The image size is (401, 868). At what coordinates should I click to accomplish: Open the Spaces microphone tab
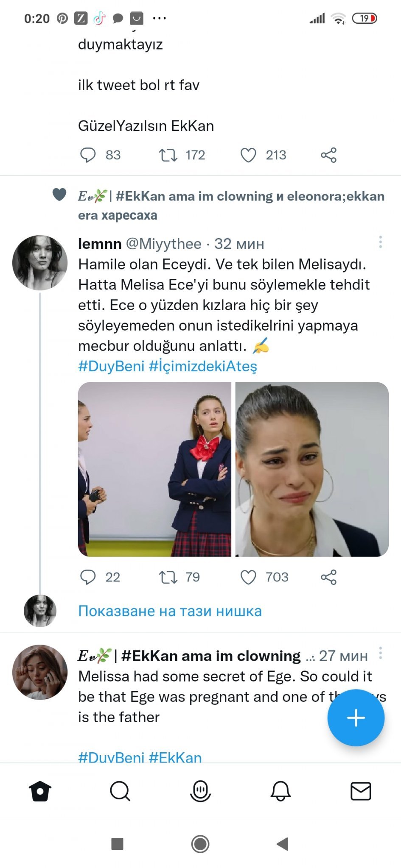click(200, 791)
